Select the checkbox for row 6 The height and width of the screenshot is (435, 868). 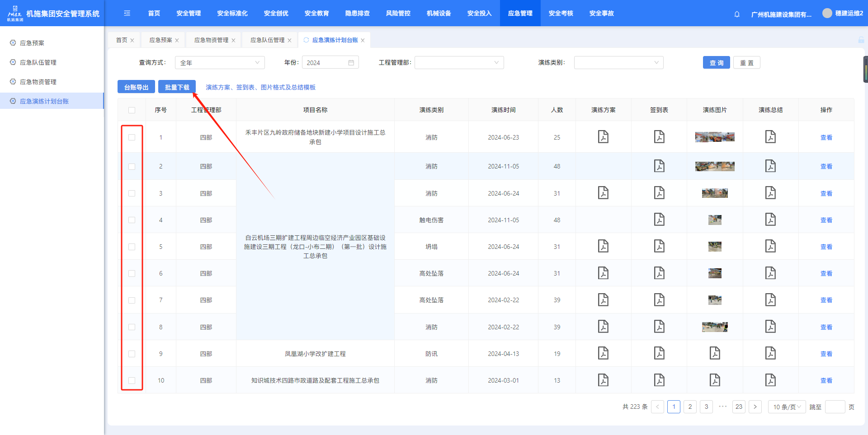[132, 273]
